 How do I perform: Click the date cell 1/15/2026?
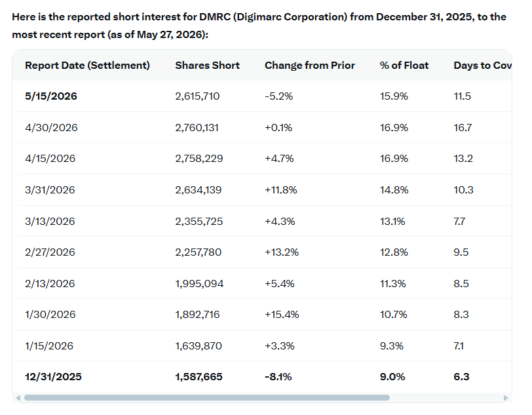[x=49, y=346]
